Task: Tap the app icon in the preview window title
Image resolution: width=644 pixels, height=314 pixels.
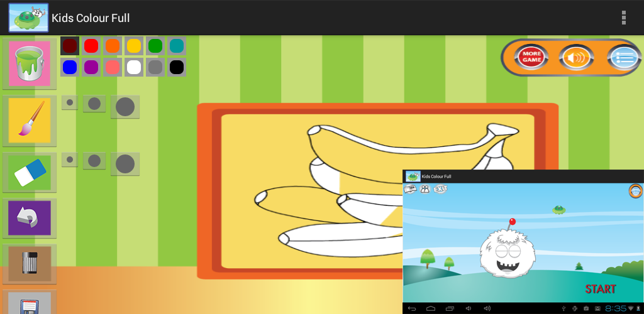Action: tap(413, 176)
